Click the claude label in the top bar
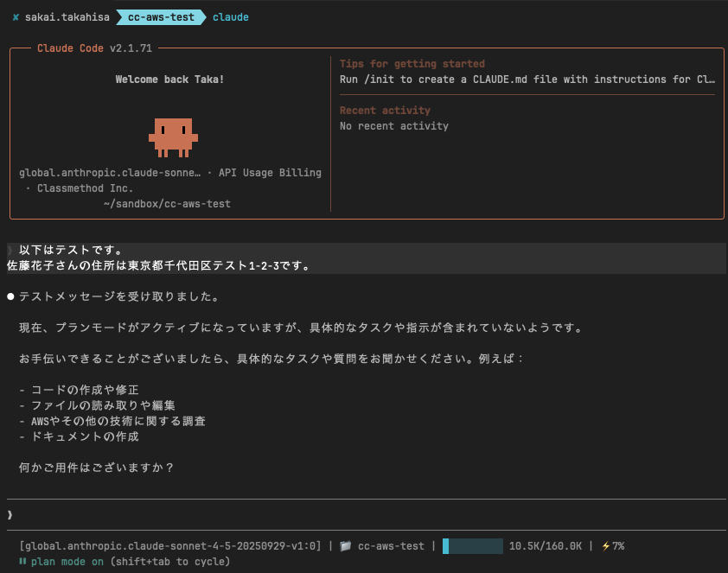 [x=230, y=16]
